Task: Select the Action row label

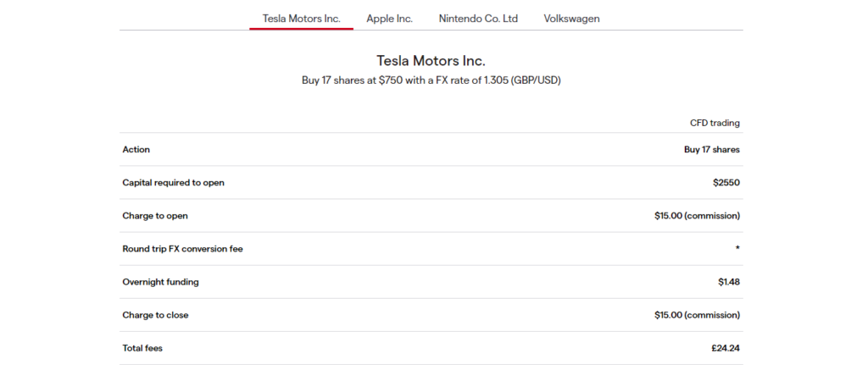Action: [x=136, y=149]
